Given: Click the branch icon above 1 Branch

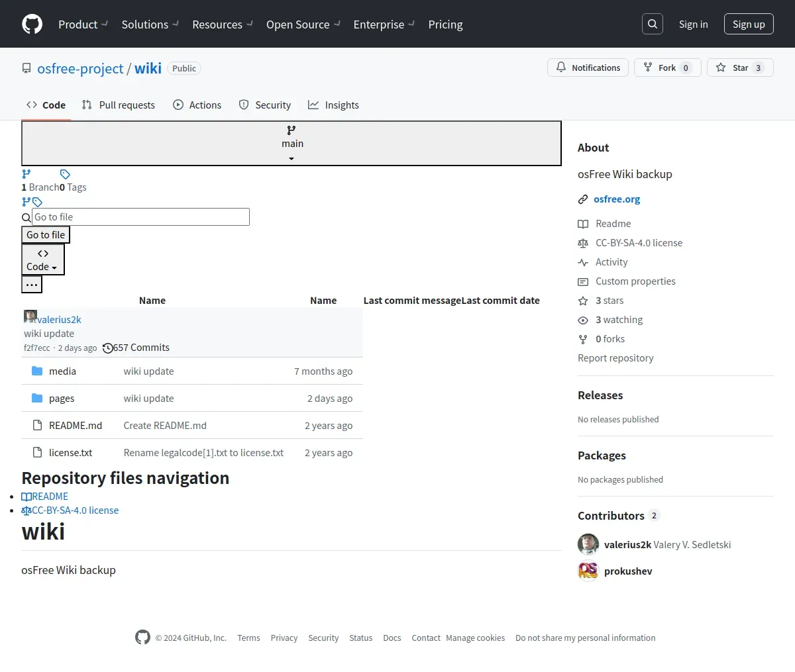Looking at the screenshot, I should pyautogui.click(x=26, y=174).
